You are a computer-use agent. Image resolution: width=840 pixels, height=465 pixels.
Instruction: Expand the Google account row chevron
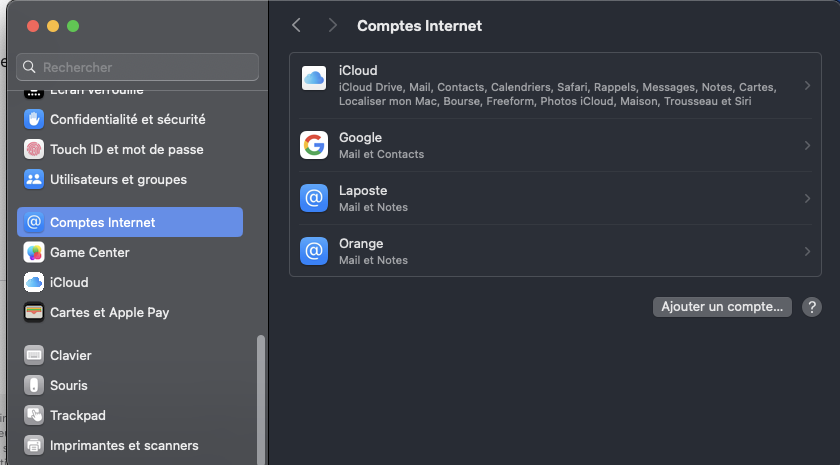coord(807,146)
